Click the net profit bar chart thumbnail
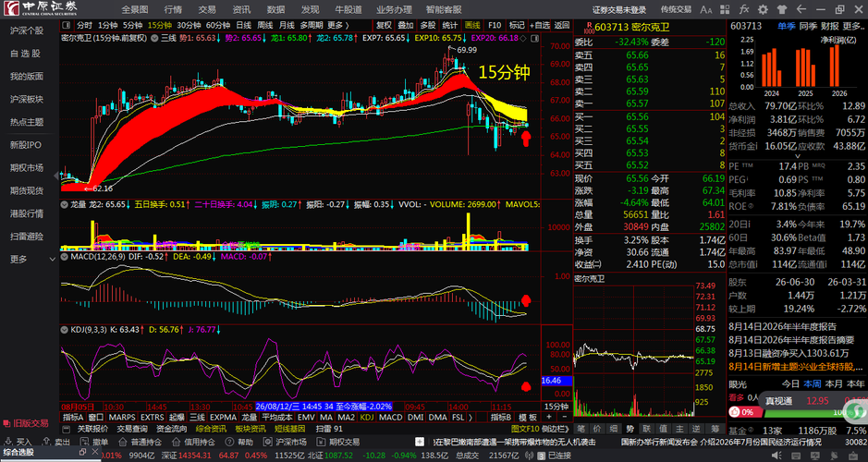868x462 pixels. pos(797,66)
